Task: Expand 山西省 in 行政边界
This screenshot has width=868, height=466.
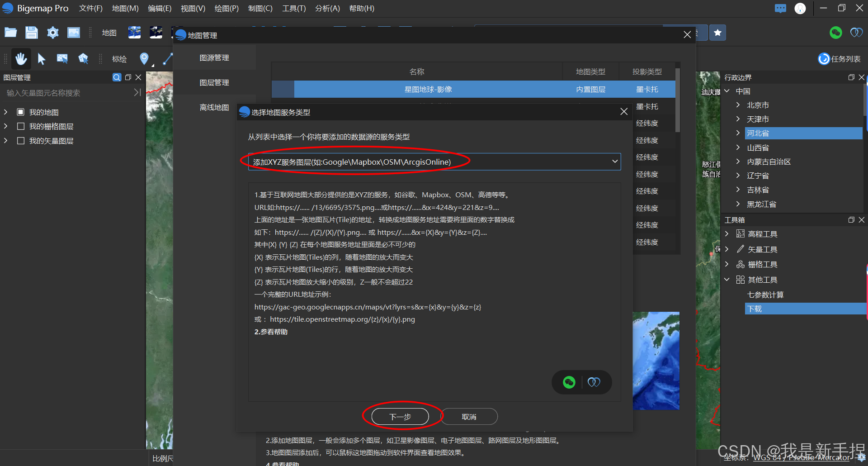Action: (x=738, y=147)
